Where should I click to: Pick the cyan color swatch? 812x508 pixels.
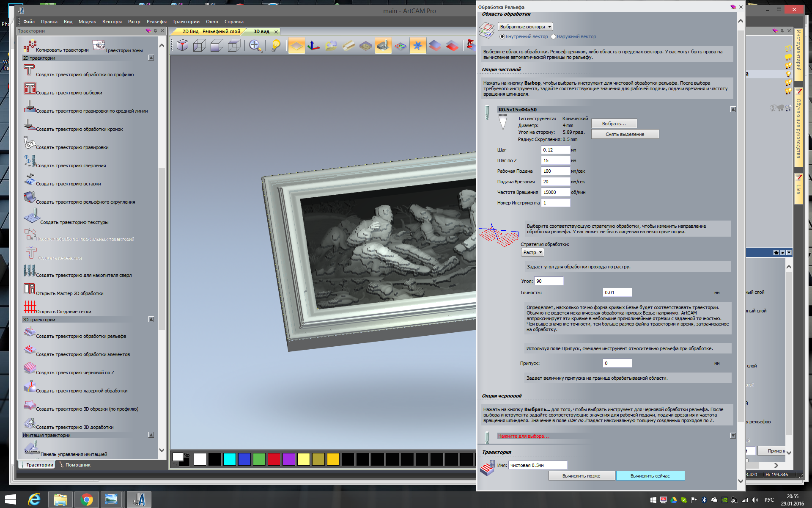pos(229,459)
